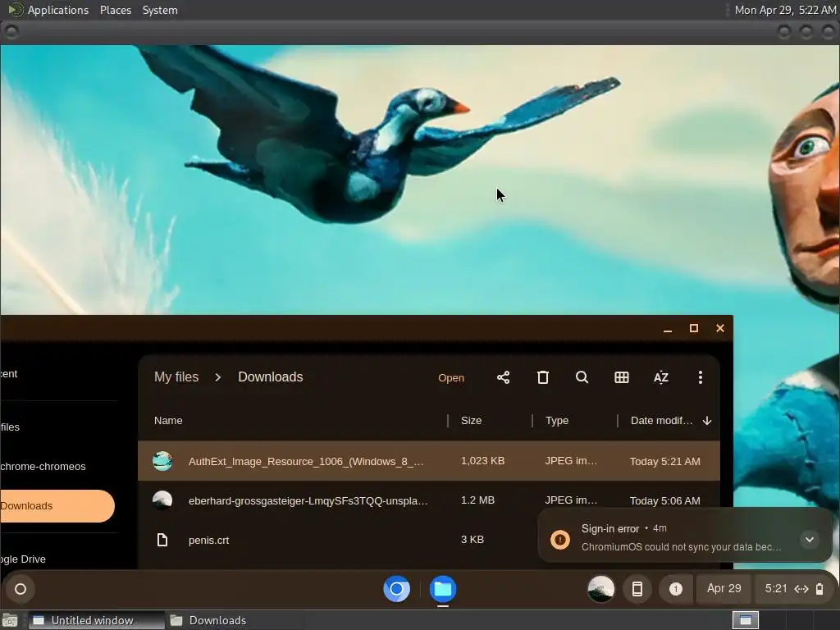Select eberhard-grossgasteiger JPEG file
Image resolution: width=840 pixels, height=630 pixels.
[x=428, y=500]
